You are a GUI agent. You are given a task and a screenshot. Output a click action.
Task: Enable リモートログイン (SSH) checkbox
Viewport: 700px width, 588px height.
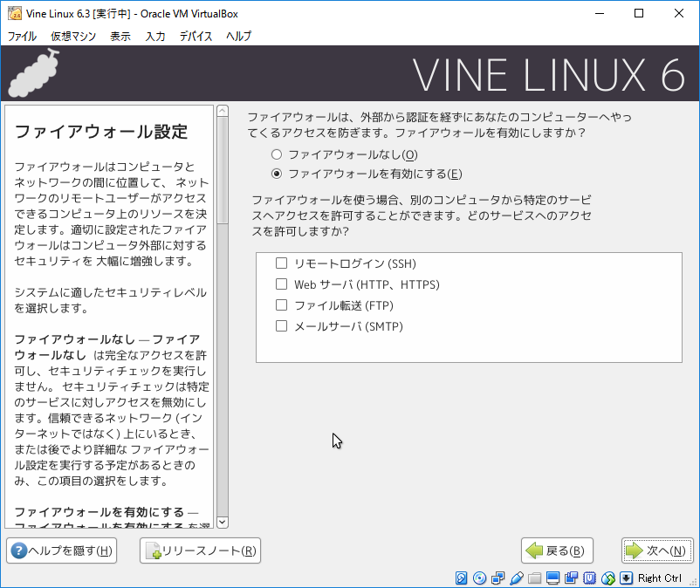pyautogui.click(x=281, y=263)
